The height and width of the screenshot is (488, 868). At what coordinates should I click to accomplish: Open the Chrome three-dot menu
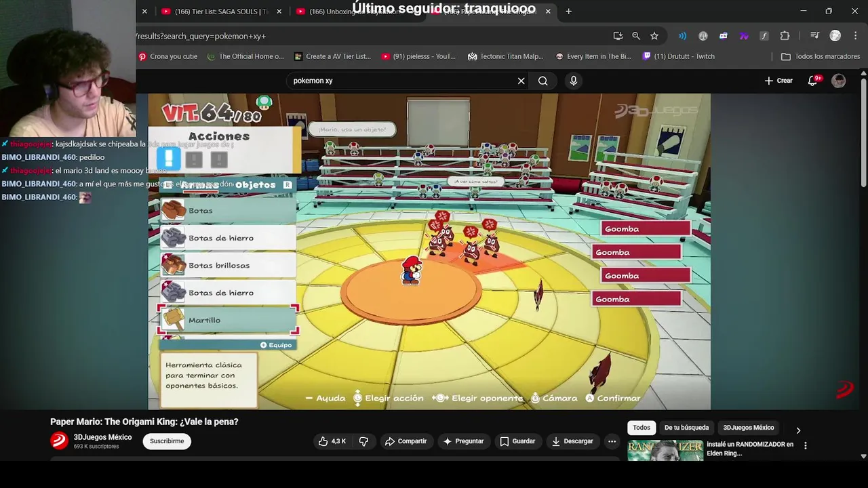[x=854, y=36]
